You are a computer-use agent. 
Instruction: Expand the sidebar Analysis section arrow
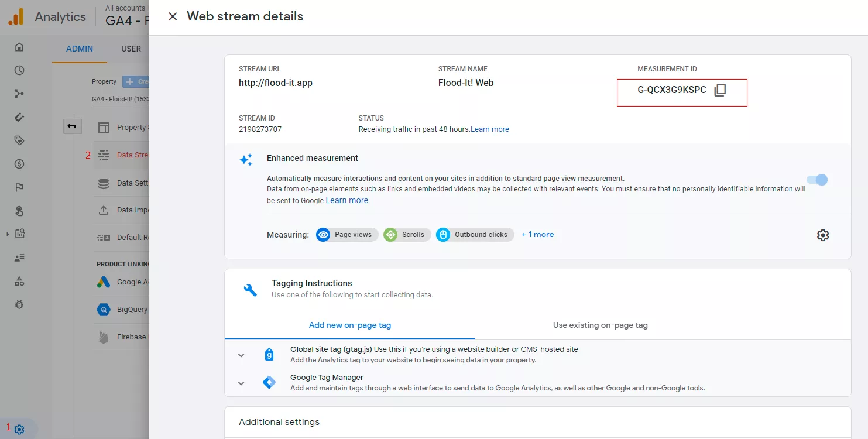click(8, 234)
